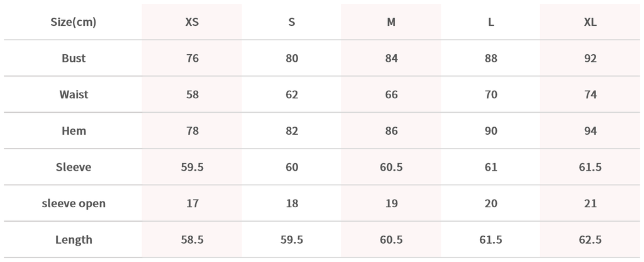644x262 pixels.
Task: Select the XL size column header
Action: coord(590,22)
